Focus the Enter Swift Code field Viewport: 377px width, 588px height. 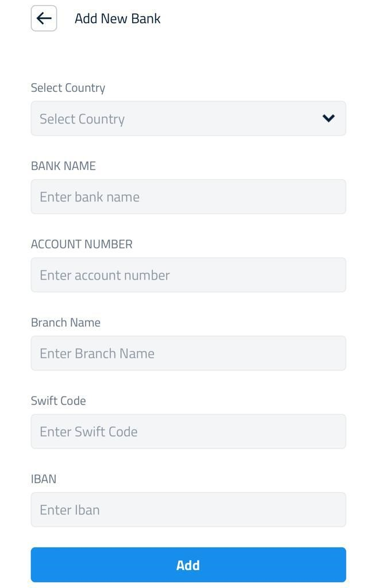click(x=188, y=432)
